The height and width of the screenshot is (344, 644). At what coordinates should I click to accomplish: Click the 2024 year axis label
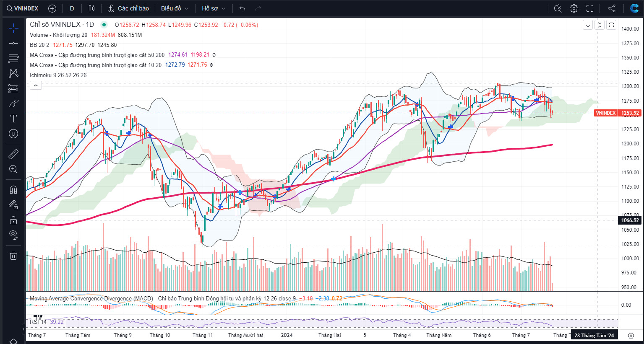(x=287, y=335)
